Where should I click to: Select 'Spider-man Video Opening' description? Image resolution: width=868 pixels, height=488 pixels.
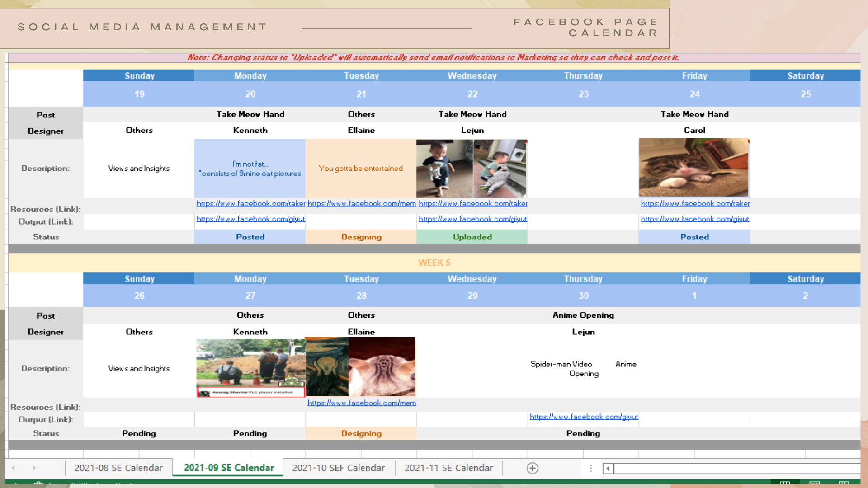point(583,368)
